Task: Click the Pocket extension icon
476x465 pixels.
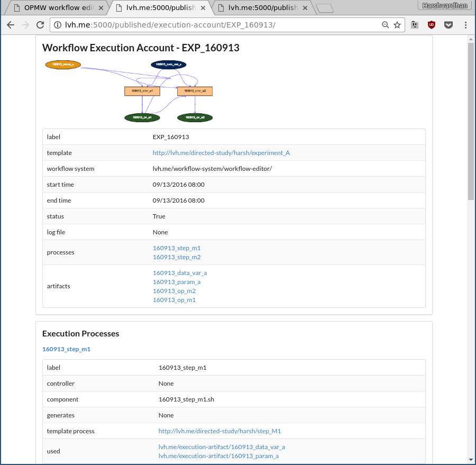Action: click(x=448, y=25)
